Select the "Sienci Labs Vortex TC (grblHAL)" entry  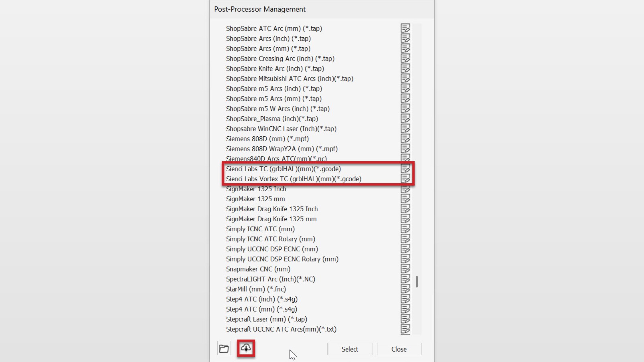coord(294,179)
